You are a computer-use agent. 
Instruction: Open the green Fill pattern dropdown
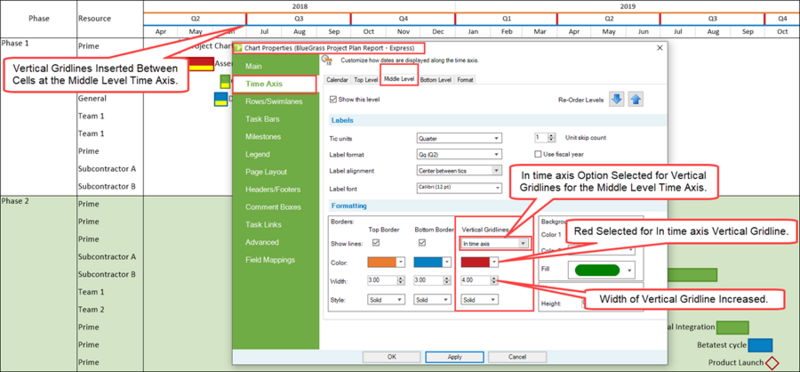pyautogui.click(x=602, y=270)
